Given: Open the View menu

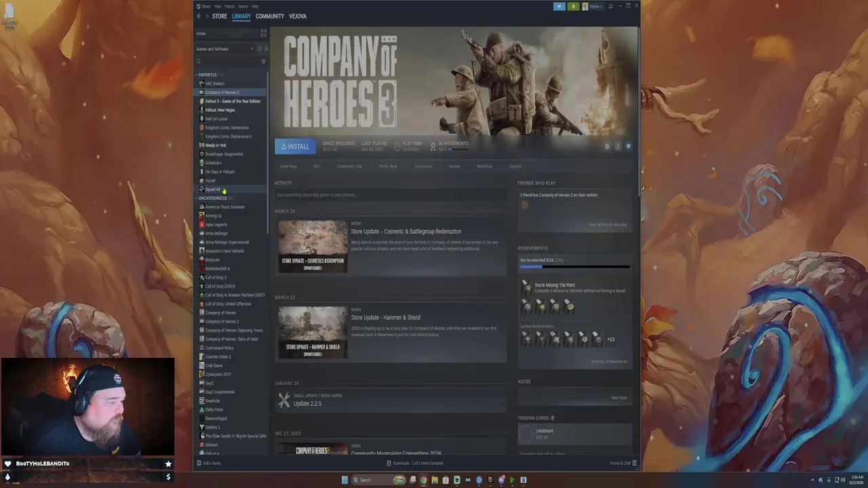Looking at the screenshot, I should point(218,6).
